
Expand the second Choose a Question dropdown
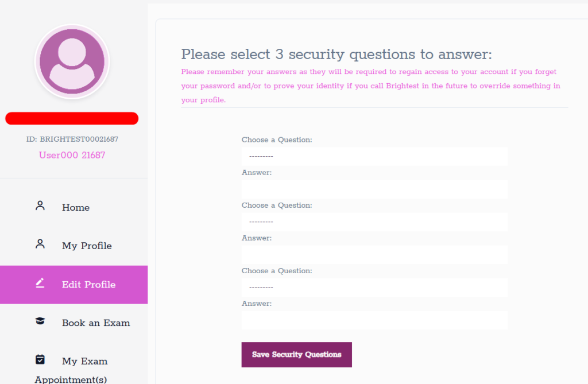374,222
